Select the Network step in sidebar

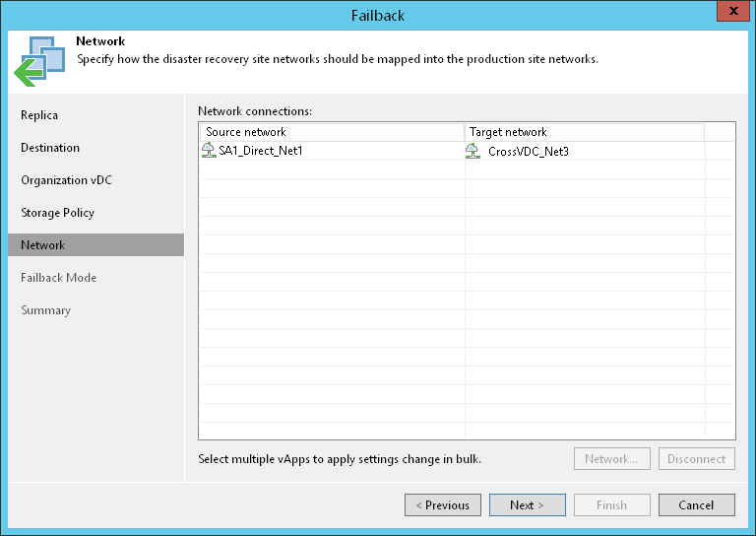point(42,245)
